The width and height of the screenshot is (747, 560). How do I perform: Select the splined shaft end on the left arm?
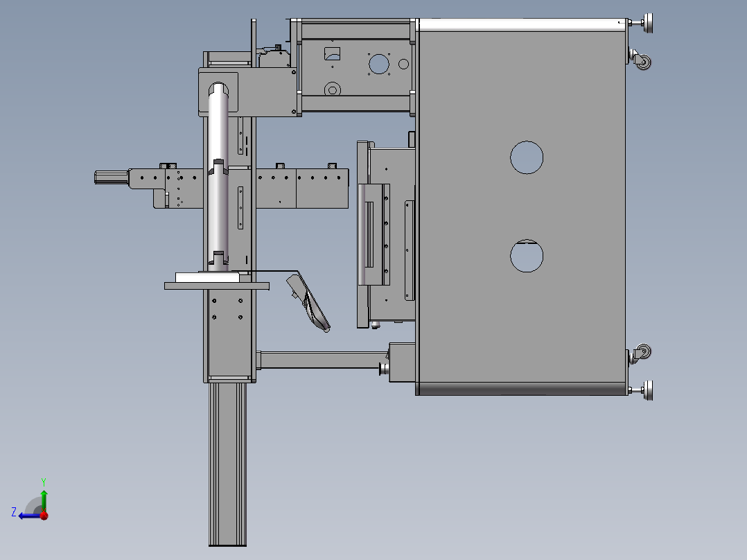point(112,177)
